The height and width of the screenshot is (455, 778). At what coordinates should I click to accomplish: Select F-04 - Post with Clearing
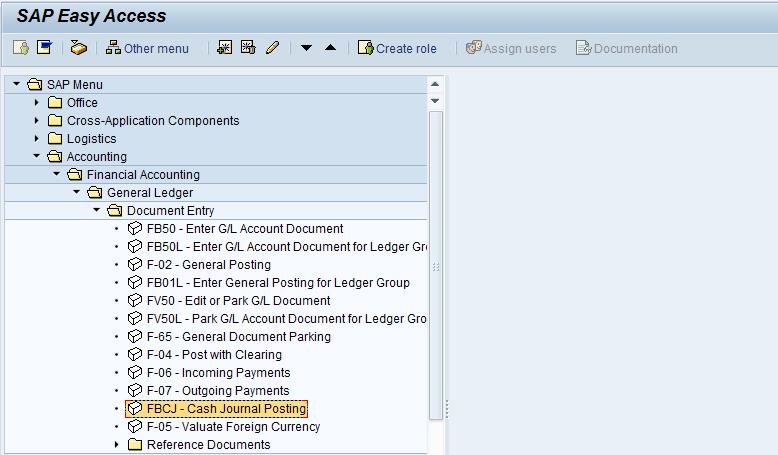point(214,355)
